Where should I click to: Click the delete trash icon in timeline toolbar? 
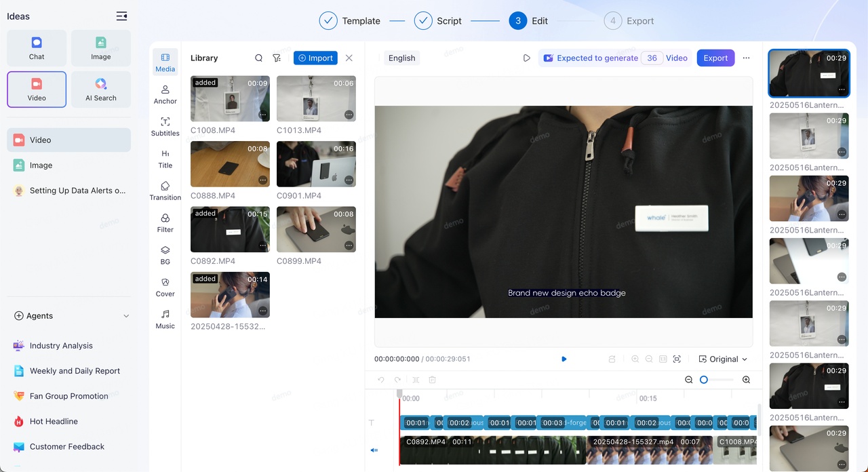click(432, 380)
